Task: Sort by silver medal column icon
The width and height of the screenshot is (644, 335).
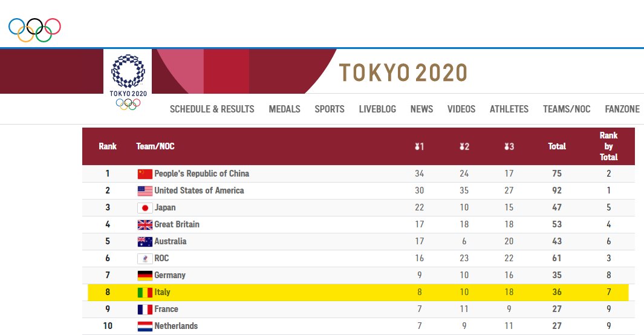Action: [x=464, y=146]
